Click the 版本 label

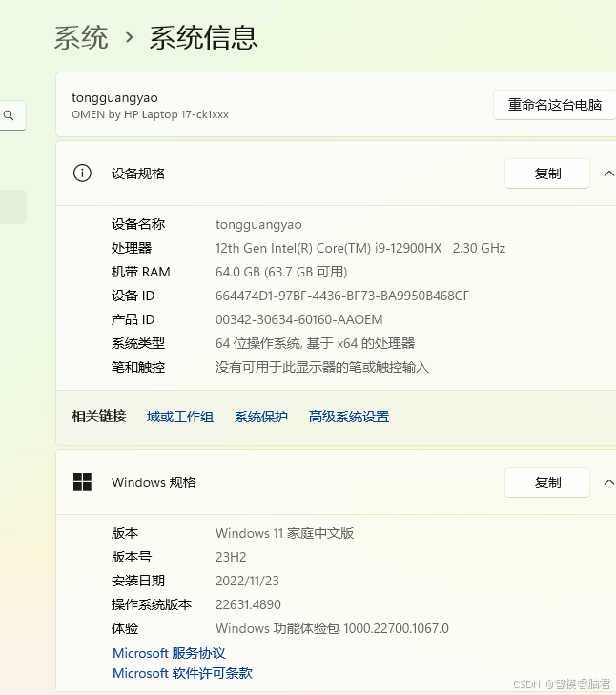click(x=125, y=533)
